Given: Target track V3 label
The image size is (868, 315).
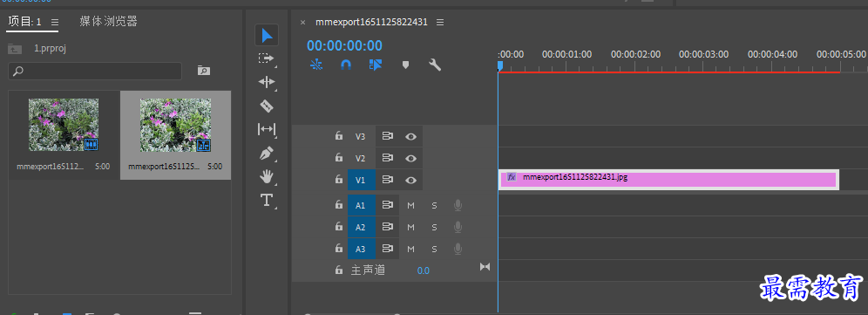Looking at the screenshot, I should click(x=361, y=136).
